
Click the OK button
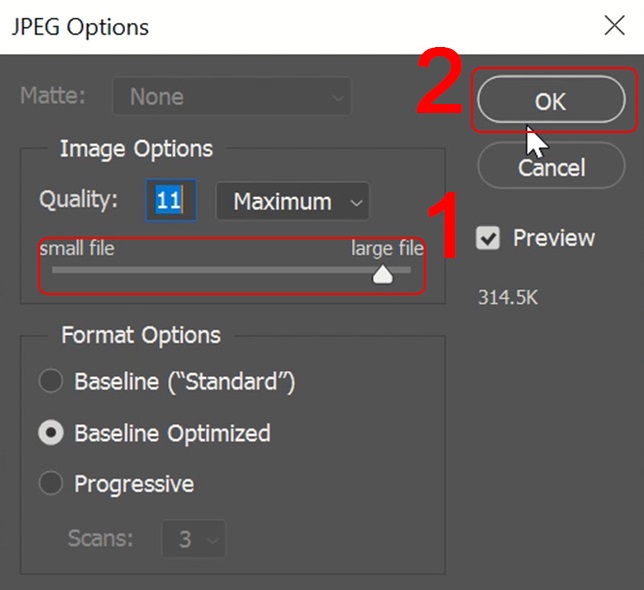[x=550, y=100]
